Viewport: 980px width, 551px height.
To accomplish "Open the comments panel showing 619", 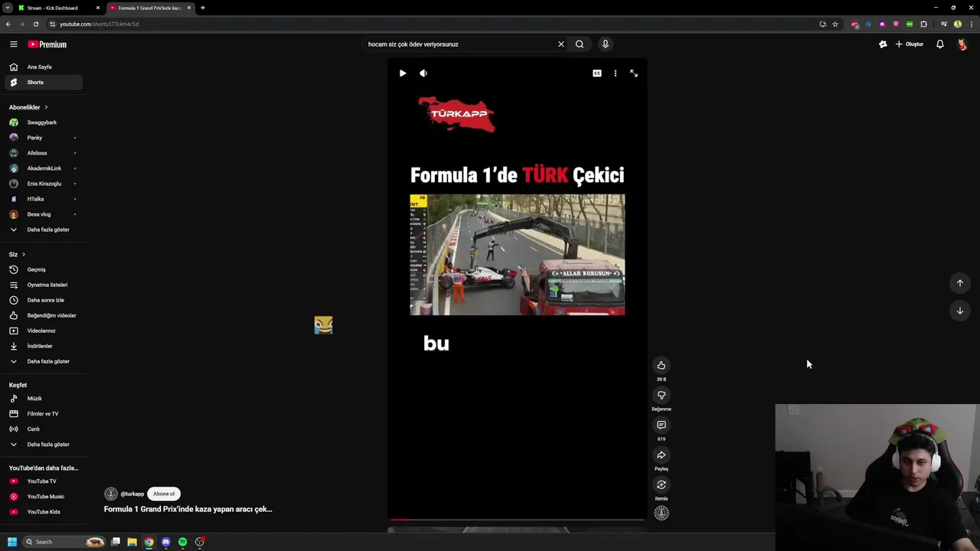I will (661, 425).
